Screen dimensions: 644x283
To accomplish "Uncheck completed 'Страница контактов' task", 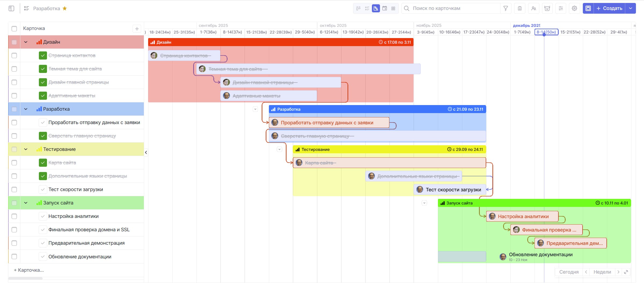I will pyautogui.click(x=43, y=55).
